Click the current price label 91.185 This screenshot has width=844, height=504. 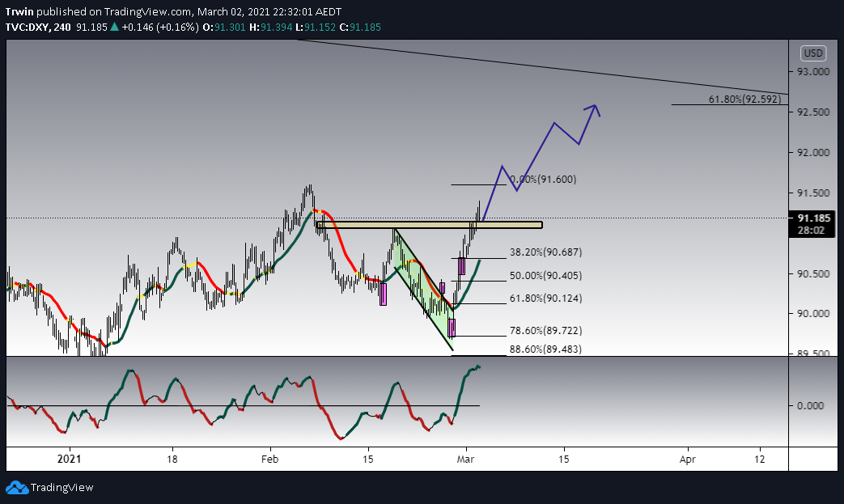pyautogui.click(x=814, y=218)
